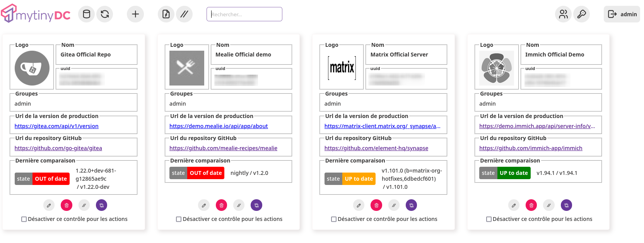Click the double-slash icon in top toolbar
Viewport: 644px width, 243px height.
[184, 14]
